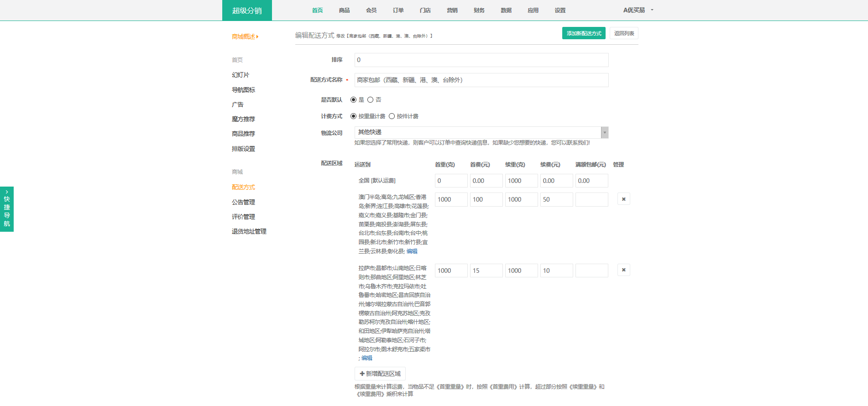Choose 按件计费 billing method
This screenshot has height=406, width=868.
[x=392, y=116]
